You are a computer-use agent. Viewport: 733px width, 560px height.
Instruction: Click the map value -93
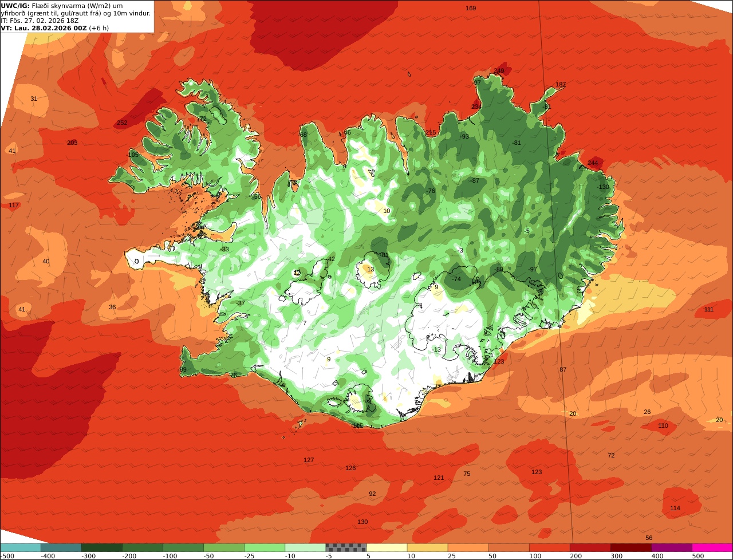point(464,136)
